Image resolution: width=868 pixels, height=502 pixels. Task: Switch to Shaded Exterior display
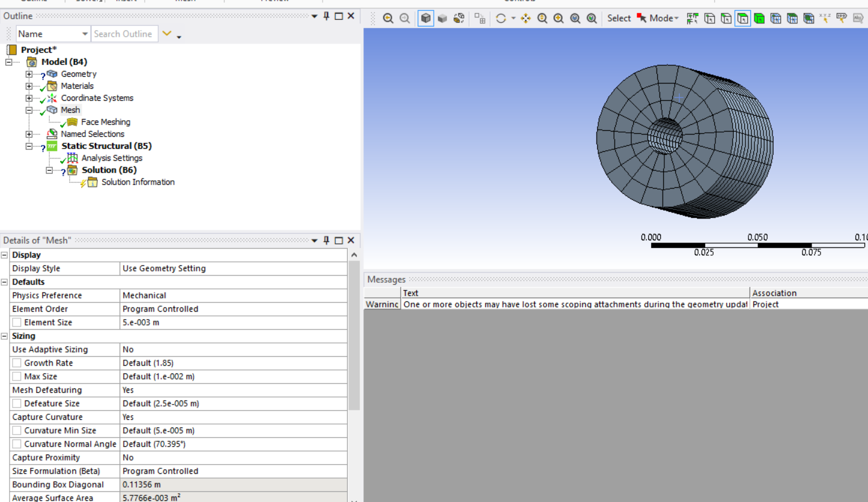(x=443, y=18)
